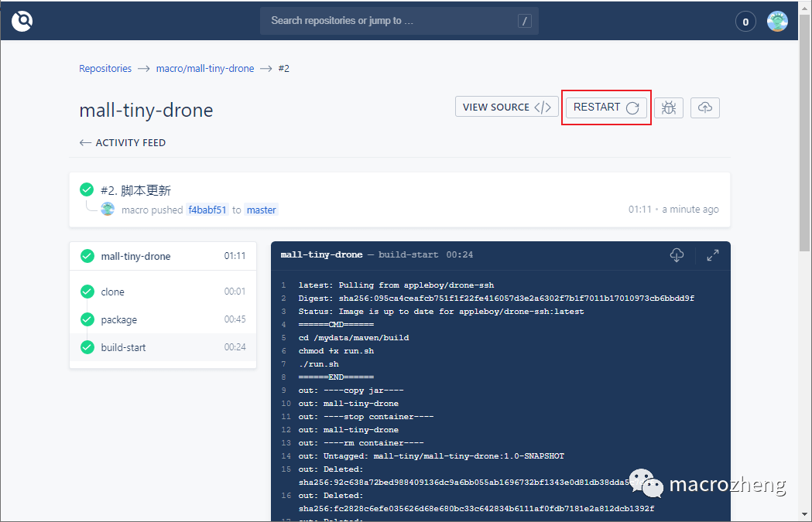Open commit f4babf51 details
Image resolution: width=812 pixels, height=522 pixels.
click(x=207, y=210)
